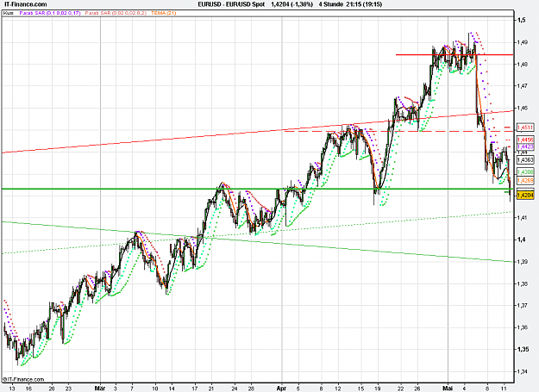This screenshot has width=539, height=392.
Task: Select the red 1,4456 price tag
Action: pyautogui.click(x=525, y=140)
